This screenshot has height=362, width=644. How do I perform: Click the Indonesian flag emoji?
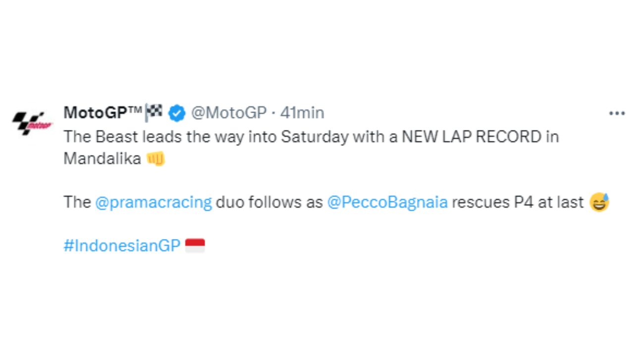(195, 244)
